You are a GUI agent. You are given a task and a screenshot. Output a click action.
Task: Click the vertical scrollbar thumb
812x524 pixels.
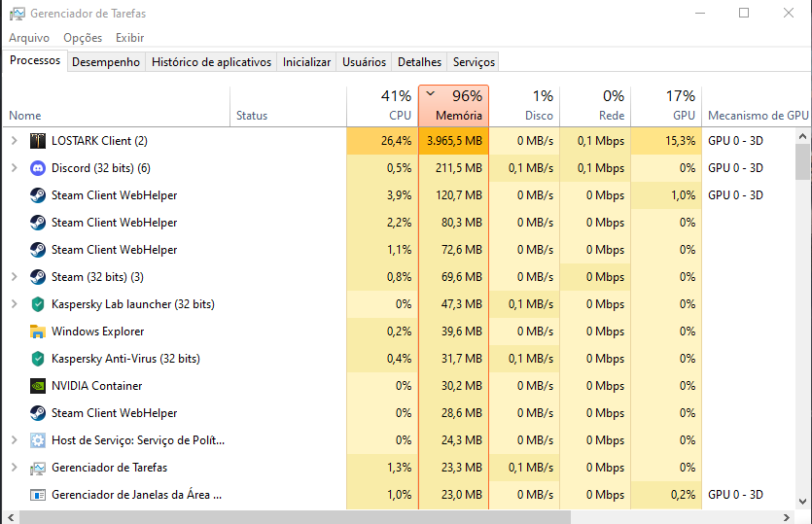click(802, 162)
